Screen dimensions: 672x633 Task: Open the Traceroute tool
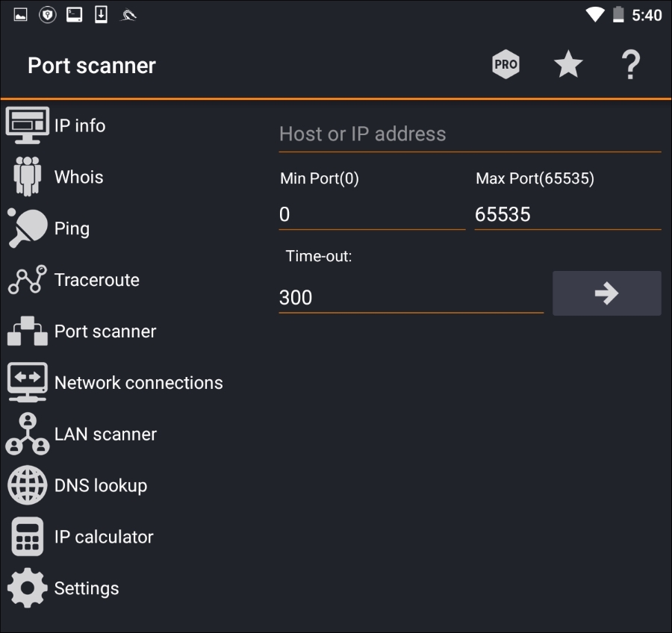click(96, 280)
